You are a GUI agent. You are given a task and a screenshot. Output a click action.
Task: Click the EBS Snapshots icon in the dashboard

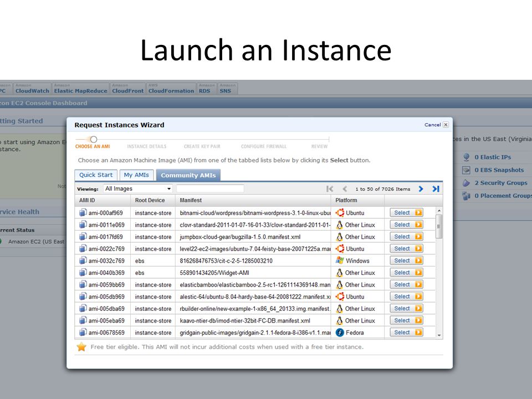(x=467, y=170)
